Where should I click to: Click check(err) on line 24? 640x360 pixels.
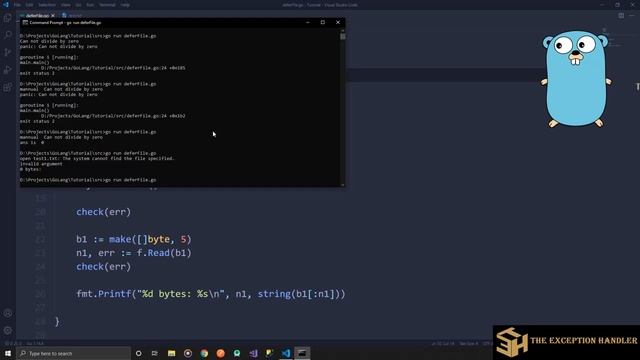[103, 267]
